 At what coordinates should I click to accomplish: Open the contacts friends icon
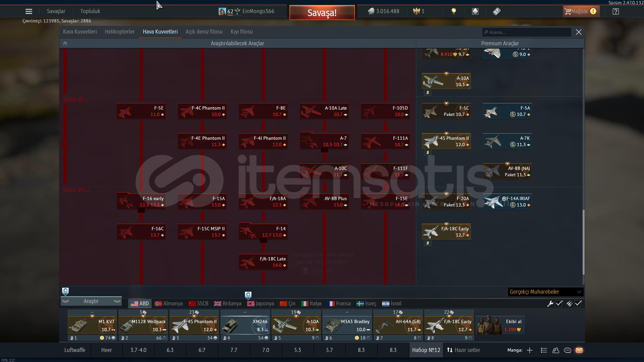pos(556,350)
